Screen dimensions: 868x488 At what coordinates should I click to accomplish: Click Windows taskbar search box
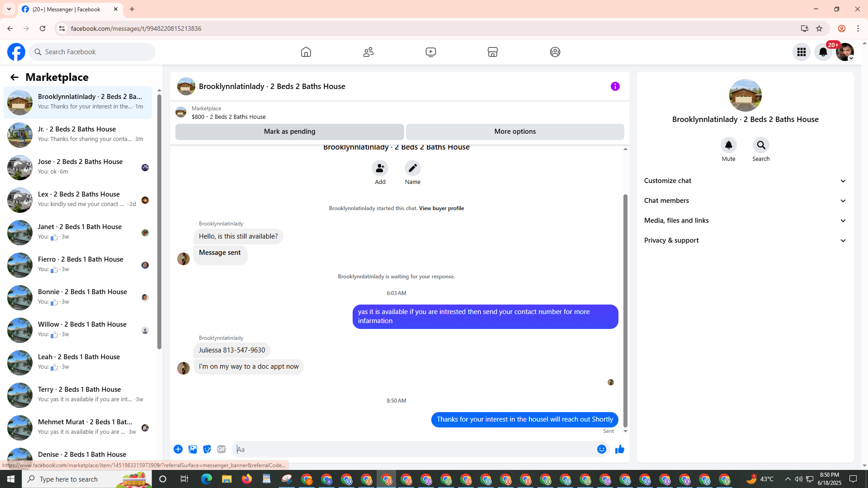[x=87, y=479]
